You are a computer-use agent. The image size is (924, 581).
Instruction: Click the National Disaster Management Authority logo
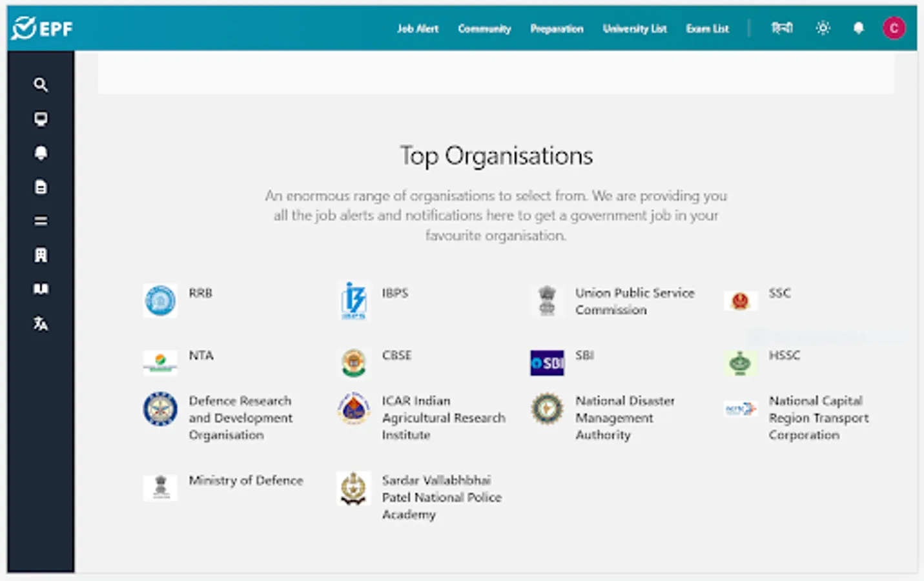[547, 409]
